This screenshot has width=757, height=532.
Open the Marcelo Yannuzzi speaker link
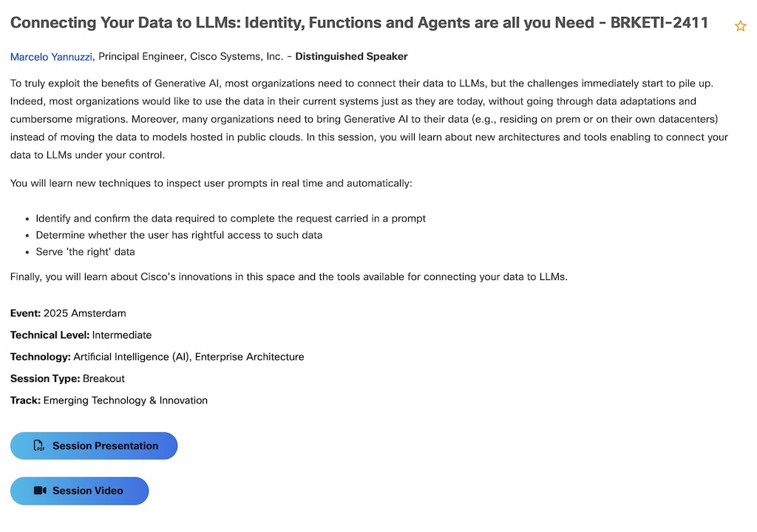pyautogui.click(x=52, y=57)
